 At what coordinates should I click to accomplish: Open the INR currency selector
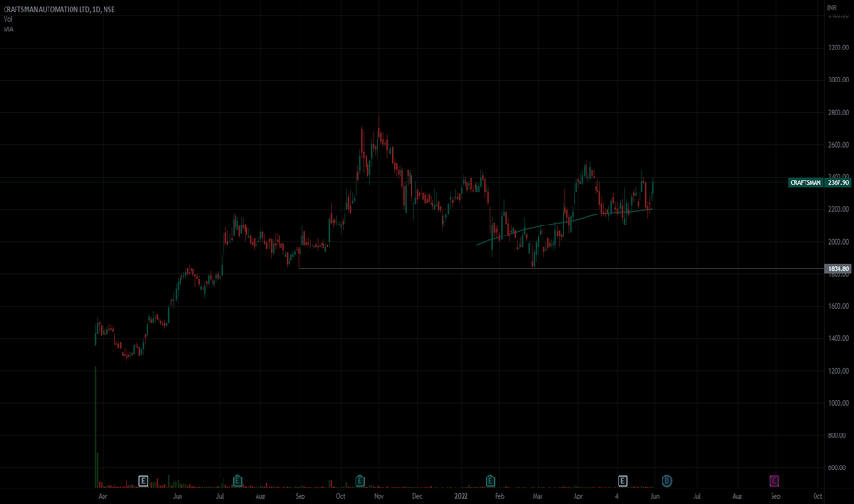[832, 7]
